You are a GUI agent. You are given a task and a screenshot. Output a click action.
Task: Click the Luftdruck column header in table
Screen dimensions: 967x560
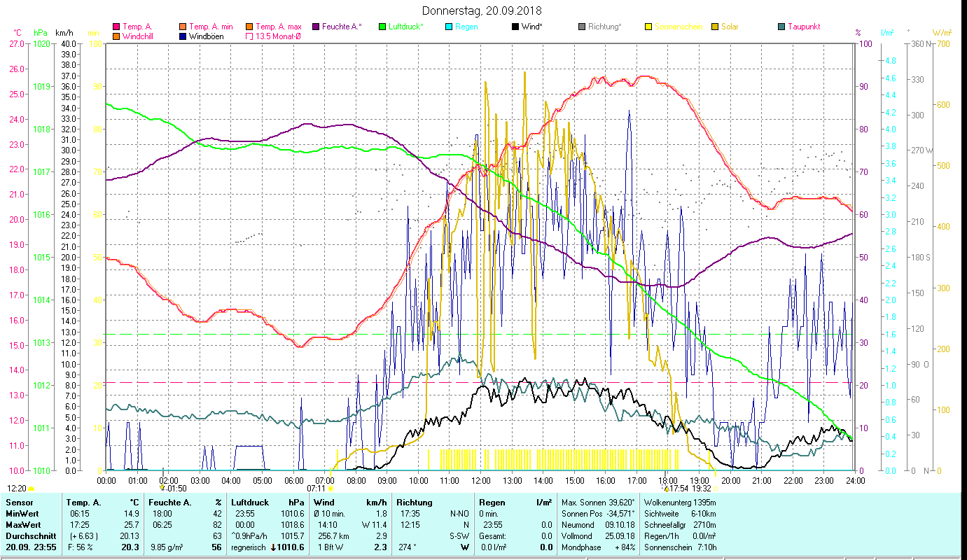(249, 503)
